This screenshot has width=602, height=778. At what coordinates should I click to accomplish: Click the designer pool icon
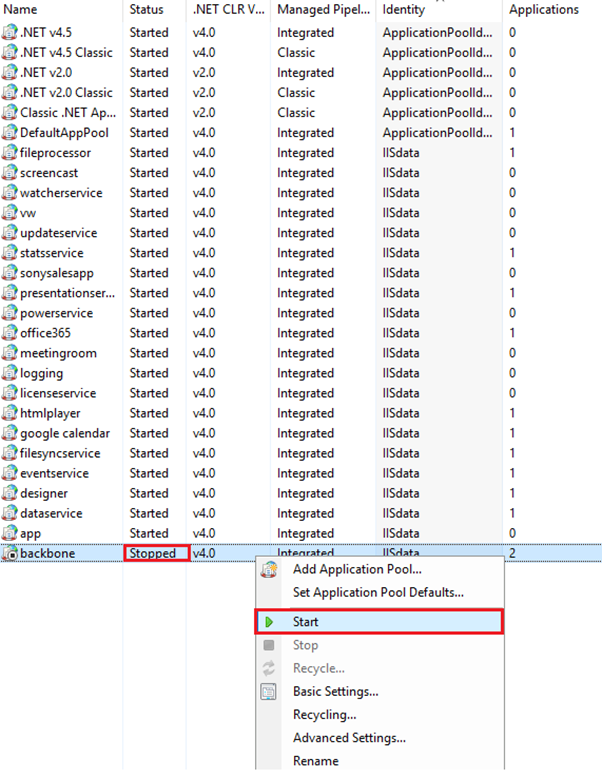pyautogui.click(x=10, y=493)
